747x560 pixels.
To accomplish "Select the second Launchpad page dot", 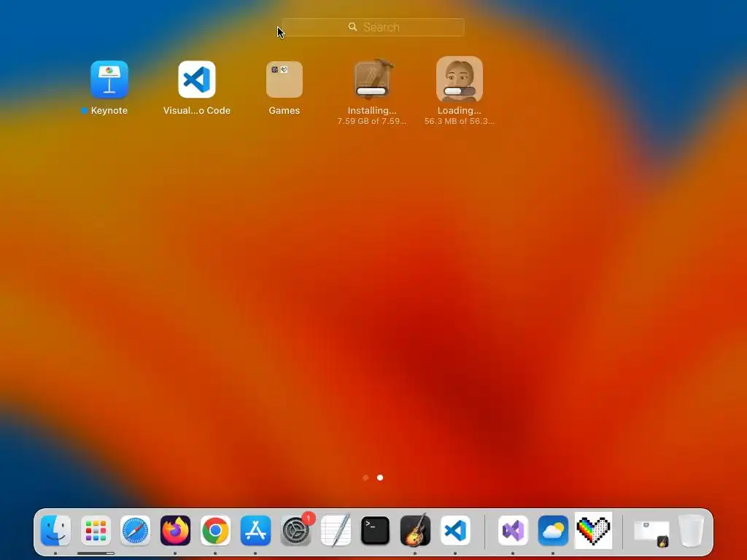I will pyautogui.click(x=379, y=477).
